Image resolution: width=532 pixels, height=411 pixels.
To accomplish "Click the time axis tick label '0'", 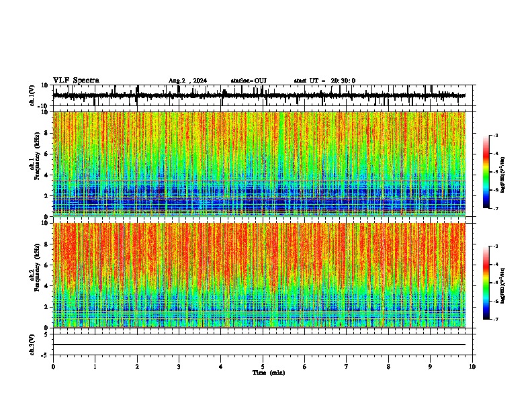I will tap(53, 367).
